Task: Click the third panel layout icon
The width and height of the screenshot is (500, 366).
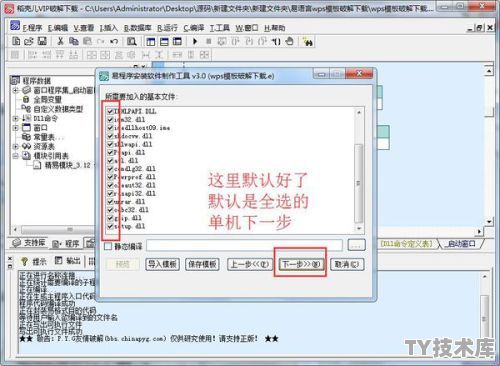Action: pyautogui.click(x=177, y=41)
